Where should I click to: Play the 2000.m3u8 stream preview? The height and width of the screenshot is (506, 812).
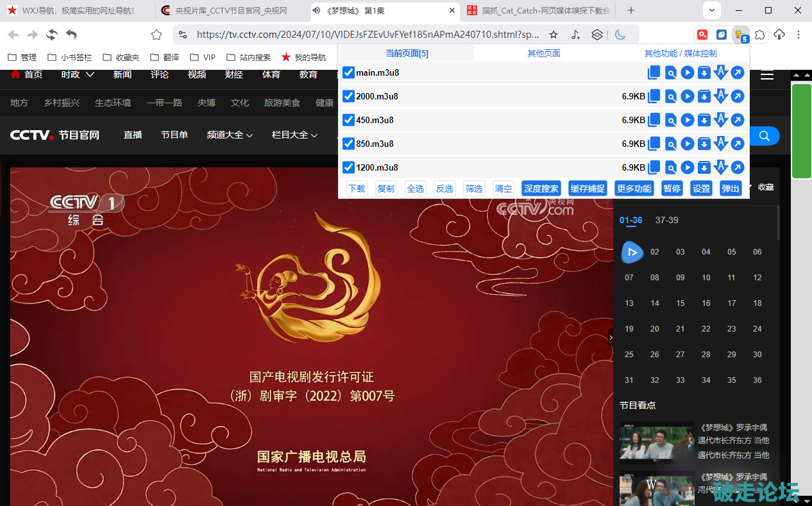[688, 97]
